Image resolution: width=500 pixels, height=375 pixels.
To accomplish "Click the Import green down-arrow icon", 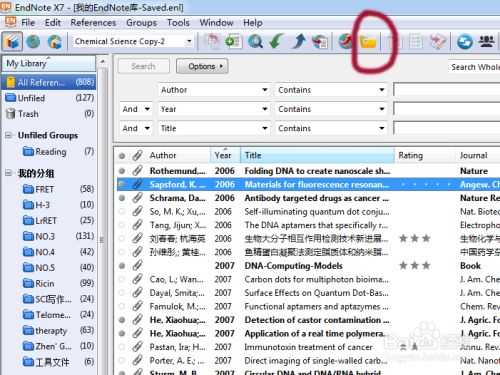I will coord(276,42).
